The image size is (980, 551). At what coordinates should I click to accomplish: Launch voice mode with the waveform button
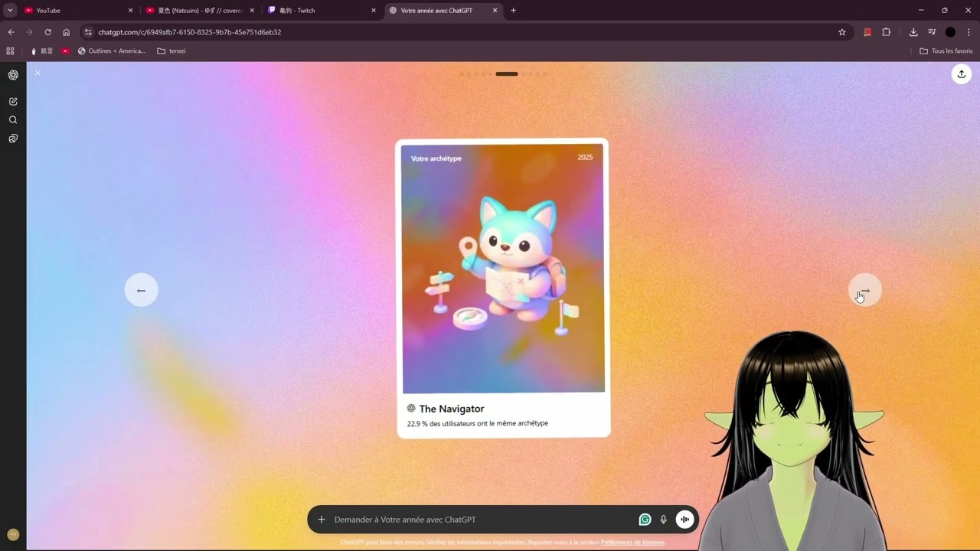684,520
